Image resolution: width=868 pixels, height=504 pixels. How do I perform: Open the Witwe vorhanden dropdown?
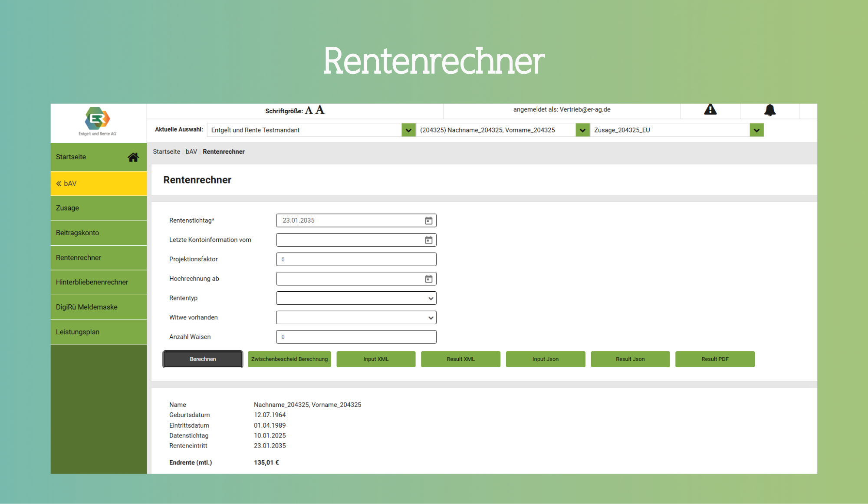point(356,318)
